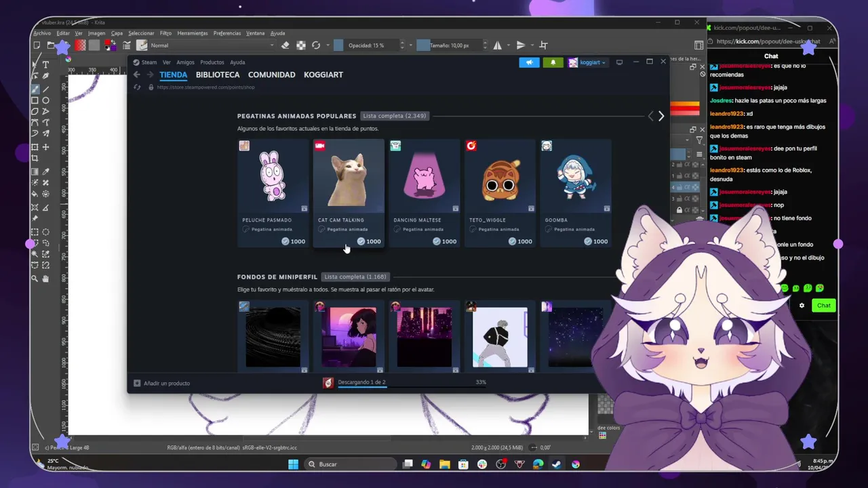This screenshot has width=868, height=488.
Task: Toggle eraser mode in Krita
Action: click(285, 45)
